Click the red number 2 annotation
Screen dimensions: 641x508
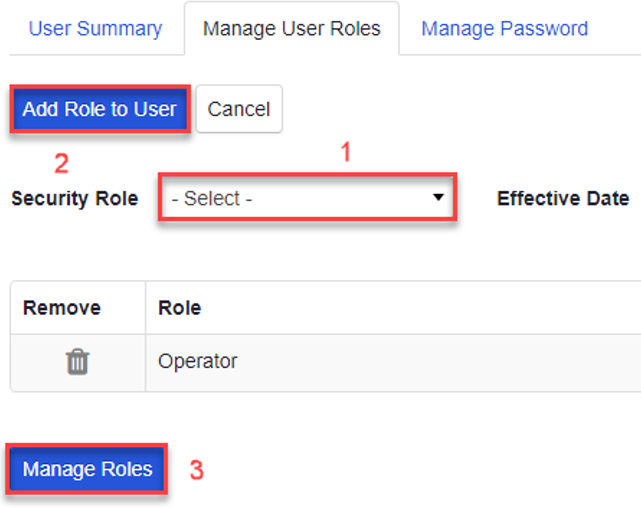61,162
